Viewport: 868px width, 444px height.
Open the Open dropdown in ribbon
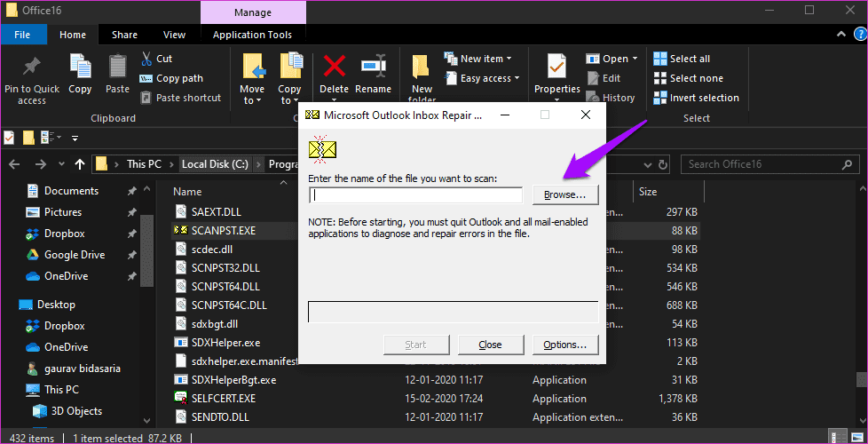tap(612, 59)
